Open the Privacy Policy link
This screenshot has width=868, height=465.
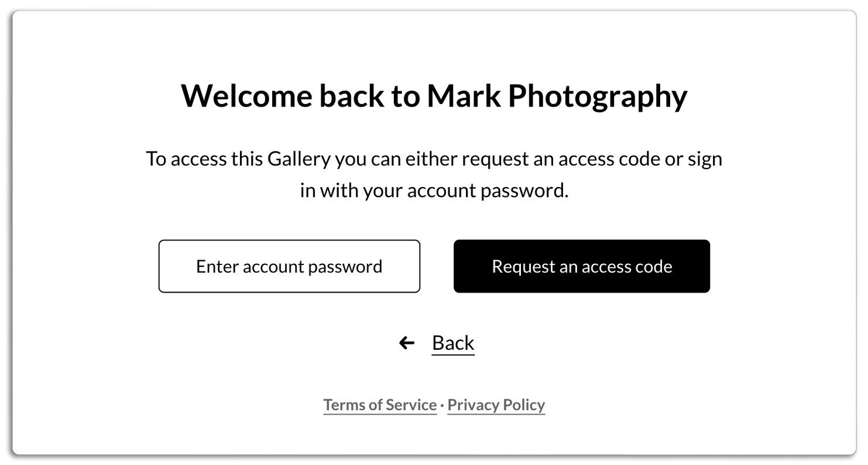496,405
